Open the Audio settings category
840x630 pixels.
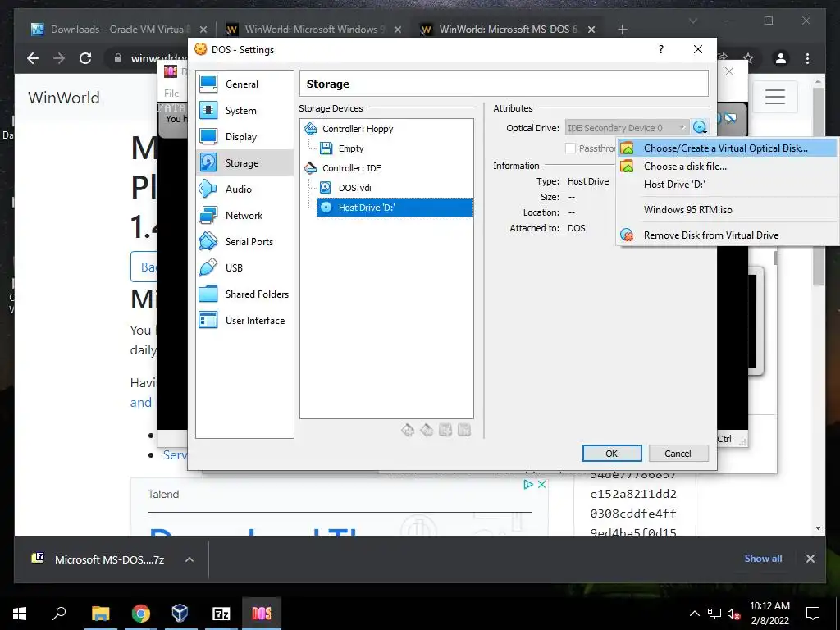click(x=244, y=189)
